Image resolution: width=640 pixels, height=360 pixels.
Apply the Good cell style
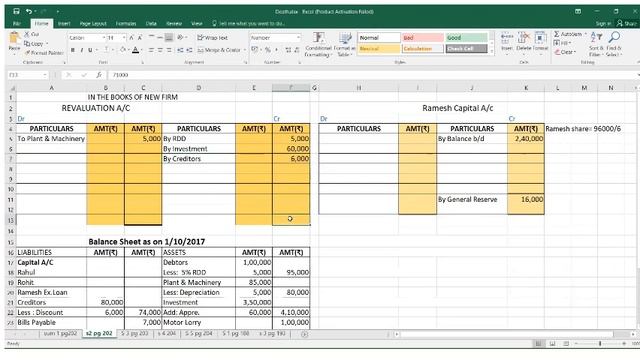(x=466, y=38)
